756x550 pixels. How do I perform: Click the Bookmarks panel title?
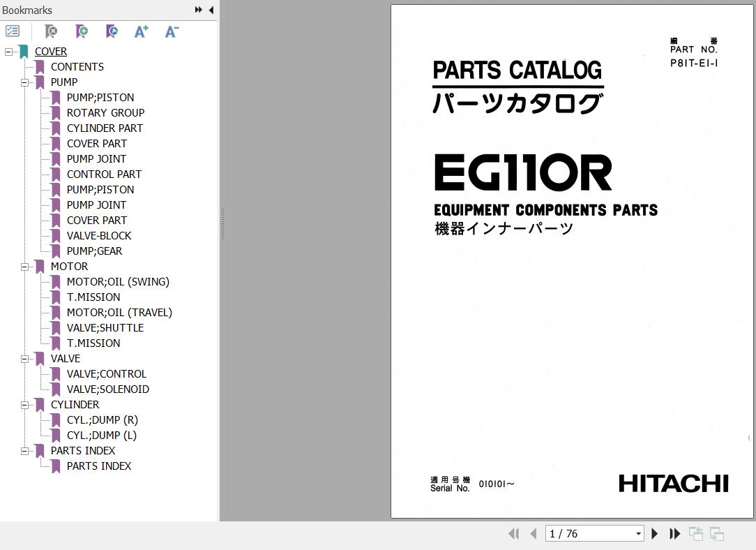pos(27,10)
